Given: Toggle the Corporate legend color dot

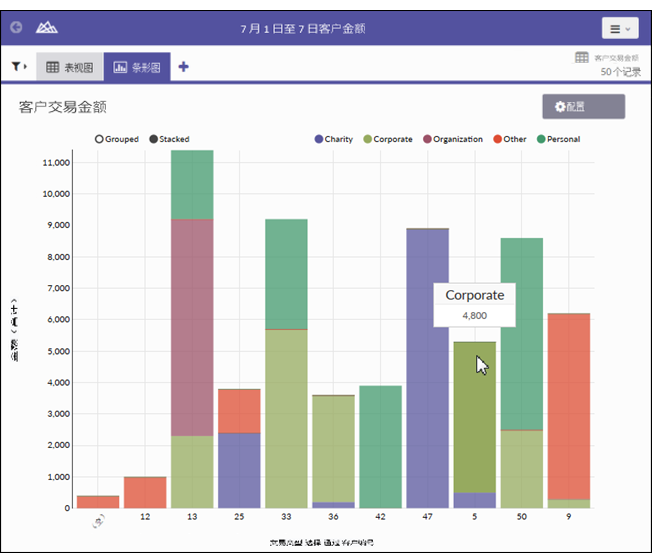Looking at the screenshot, I should [x=367, y=139].
